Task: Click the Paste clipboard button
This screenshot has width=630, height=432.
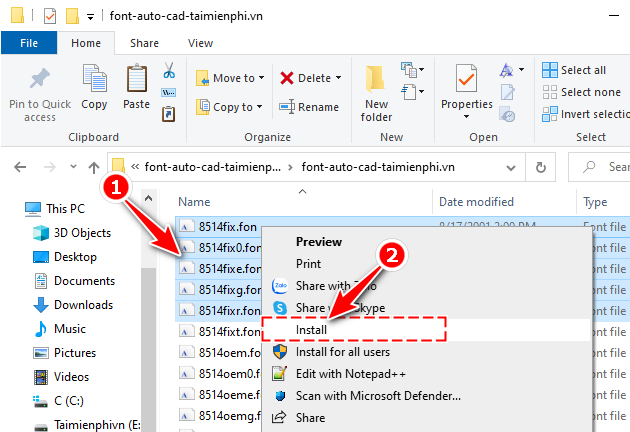Action: click(x=137, y=86)
